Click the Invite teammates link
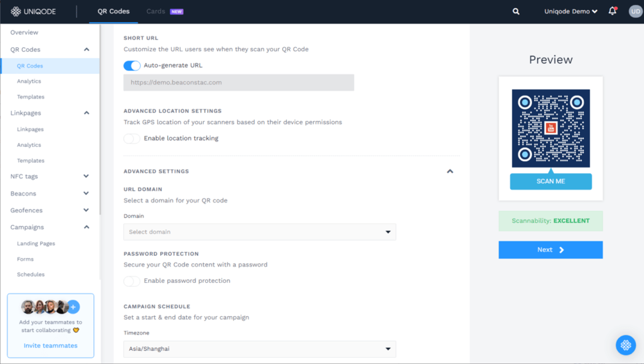 click(x=50, y=346)
